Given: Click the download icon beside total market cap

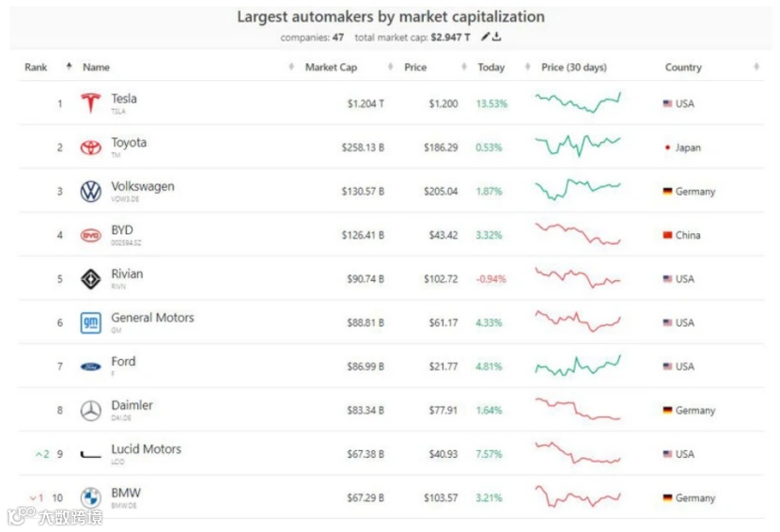Looking at the screenshot, I should click(x=497, y=38).
